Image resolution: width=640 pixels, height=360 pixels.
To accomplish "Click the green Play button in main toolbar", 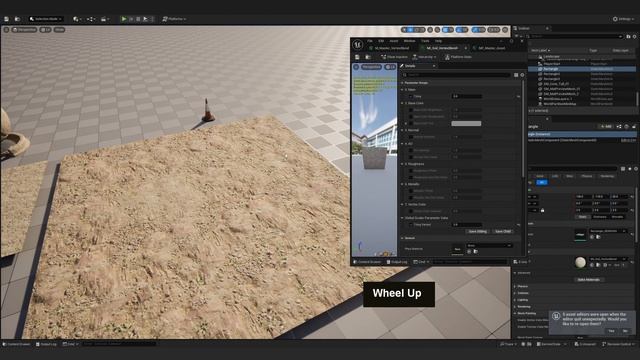I will [x=124, y=19].
